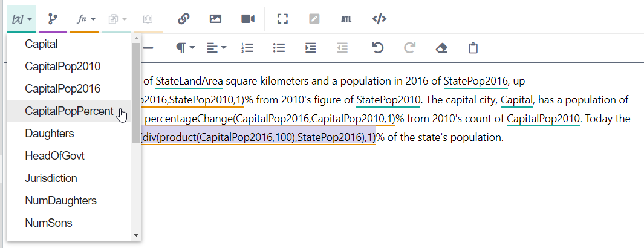Select CapitalPopPercent from variable list
The height and width of the screenshot is (248, 644).
click(x=69, y=111)
